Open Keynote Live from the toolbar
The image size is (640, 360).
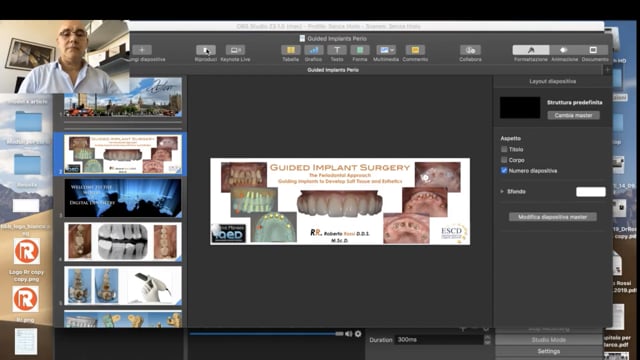(x=235, y=50)
